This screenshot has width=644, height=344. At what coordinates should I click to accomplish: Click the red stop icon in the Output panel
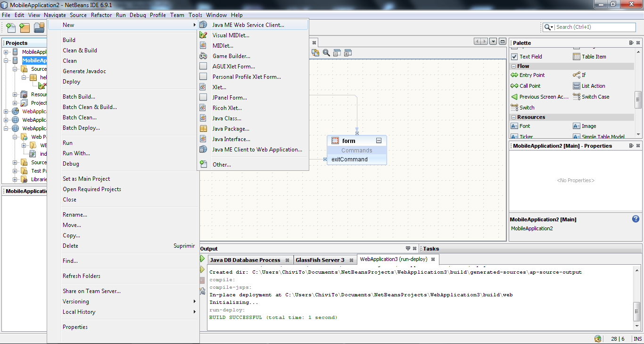[x=202, y=280]
